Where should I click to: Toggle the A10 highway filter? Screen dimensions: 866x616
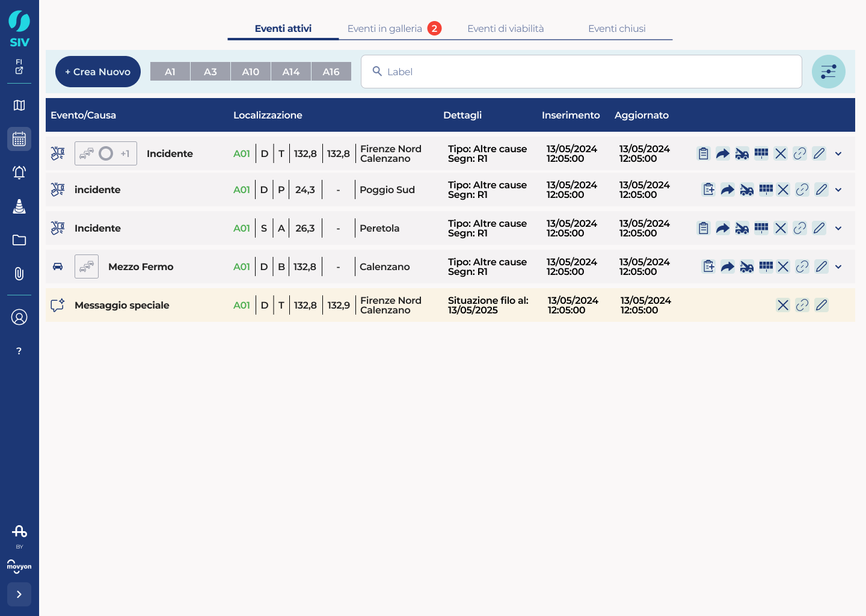pyautogui.click(x=251, y=72)
